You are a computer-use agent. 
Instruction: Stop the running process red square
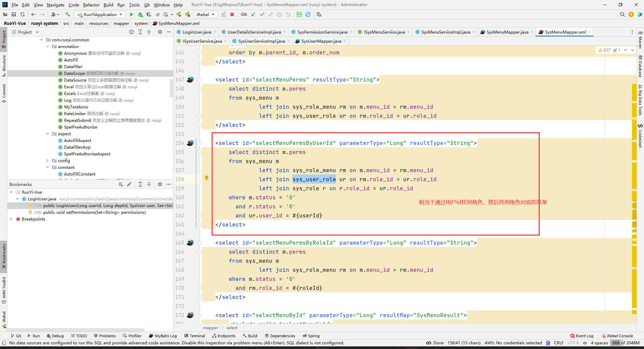[232, 14]
